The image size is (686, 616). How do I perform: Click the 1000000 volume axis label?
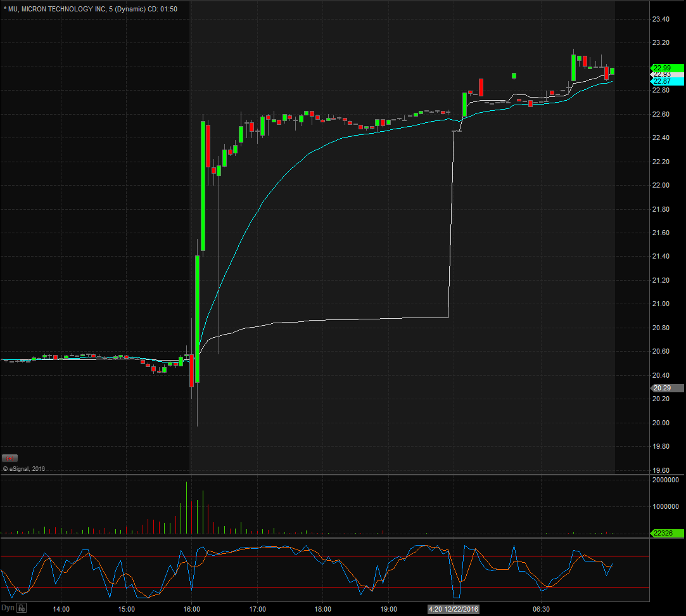click(x=666, y=506)
